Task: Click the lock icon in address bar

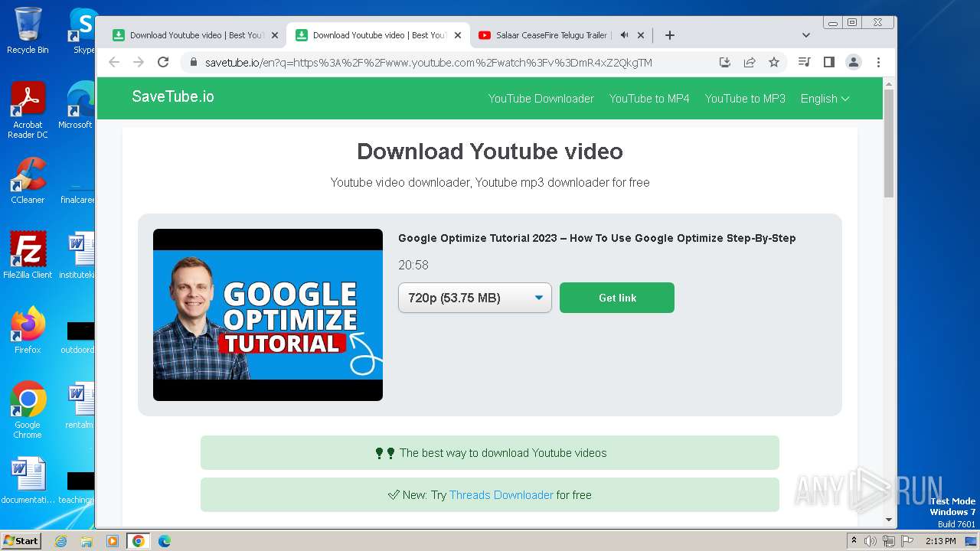Action: [x=194, y=62]
